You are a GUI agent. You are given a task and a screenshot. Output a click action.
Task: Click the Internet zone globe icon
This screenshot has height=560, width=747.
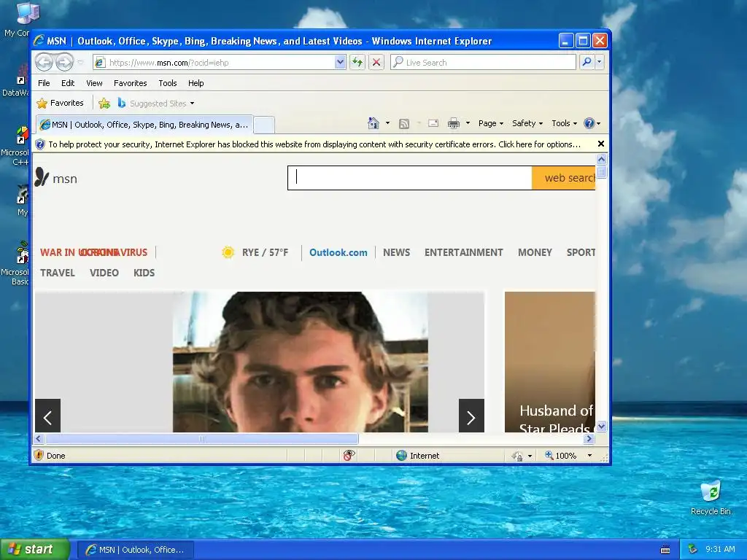pos(402,455)
